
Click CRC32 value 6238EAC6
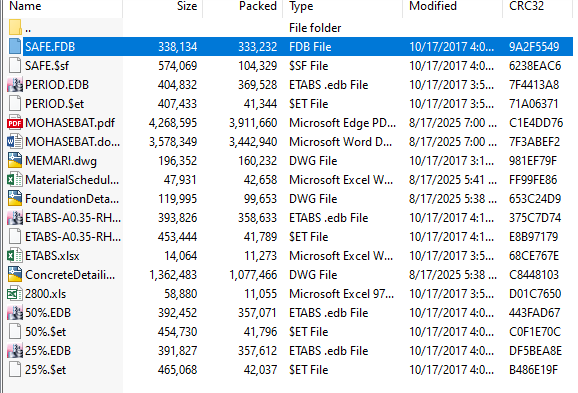point(535,66)
